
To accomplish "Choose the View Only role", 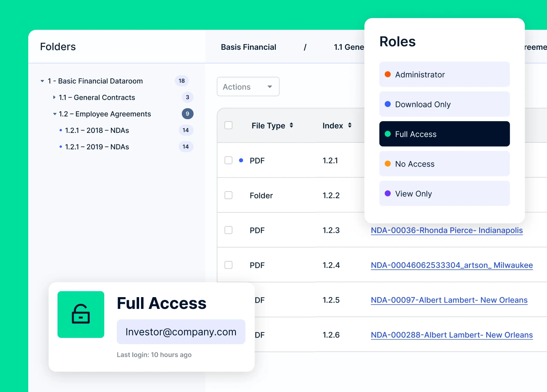I will pyautogui.click(x=444, y=194).
